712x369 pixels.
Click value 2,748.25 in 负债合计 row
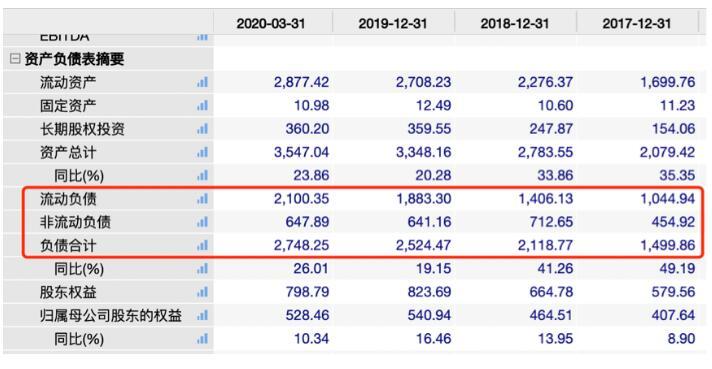(x=301, y=246)
